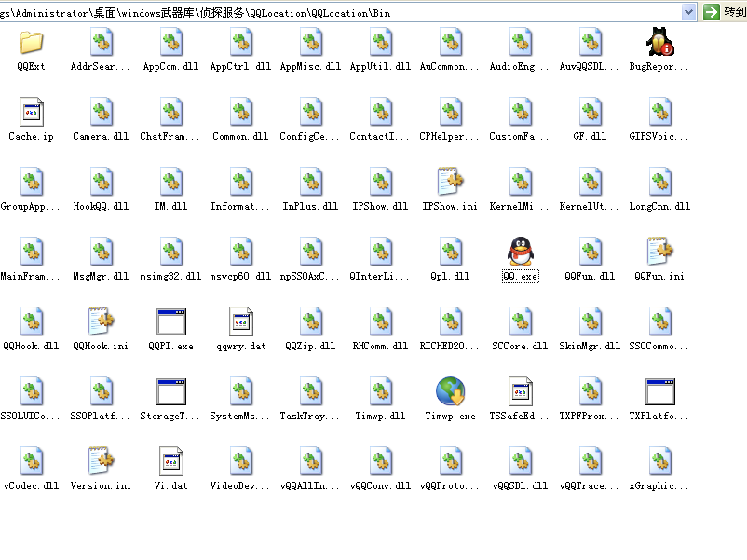Click the RHComm.dll file name
Screen dimensions: 747x560
tap(380, 347)
